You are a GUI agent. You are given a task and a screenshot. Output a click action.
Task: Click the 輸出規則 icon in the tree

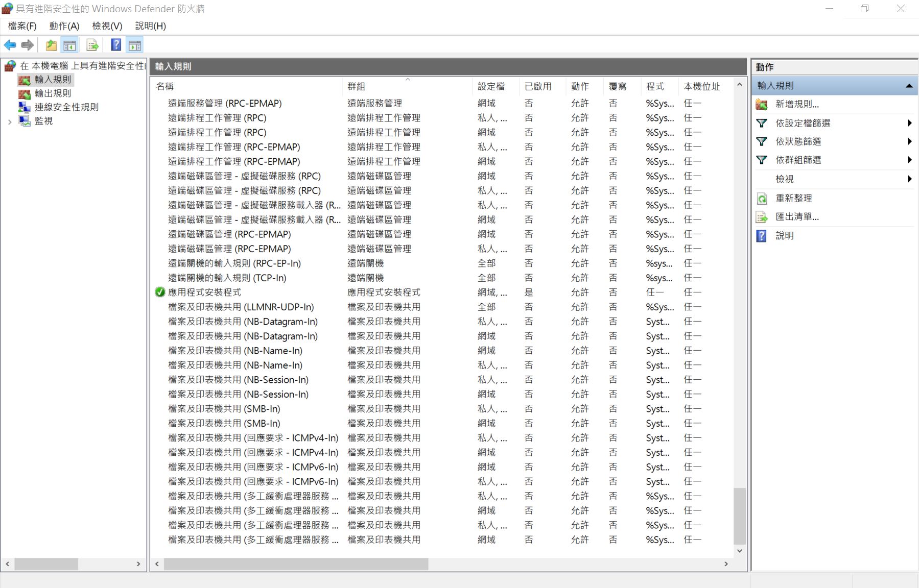pos(24,93)
